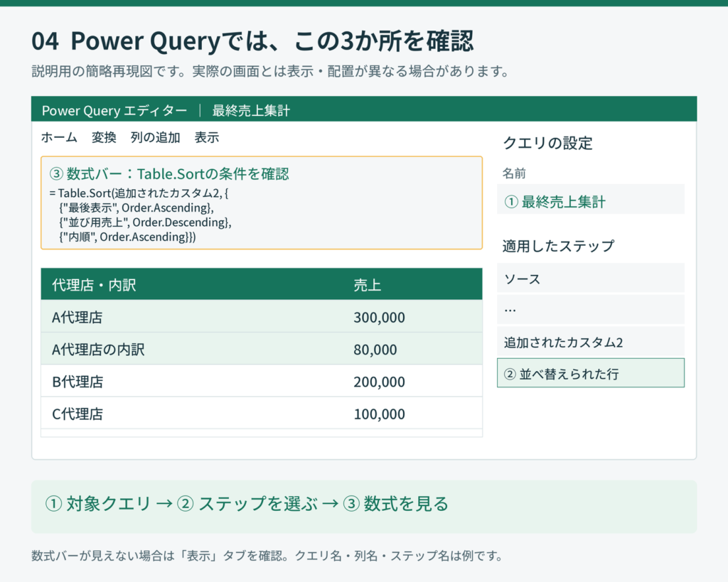The image size is (728, 582).
Task: Click the "最後表示", Order.Ascending line
Action: click(136, 208)
